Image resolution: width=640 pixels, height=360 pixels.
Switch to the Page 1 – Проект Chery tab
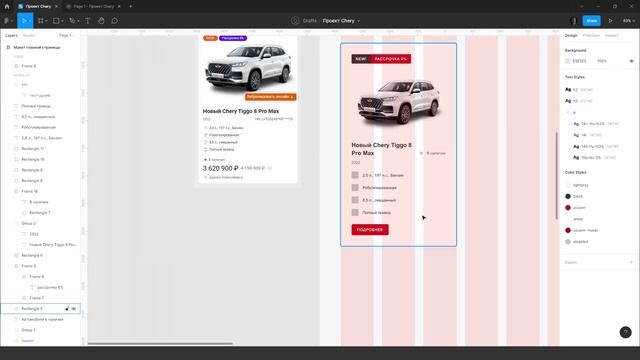[93, 7]
